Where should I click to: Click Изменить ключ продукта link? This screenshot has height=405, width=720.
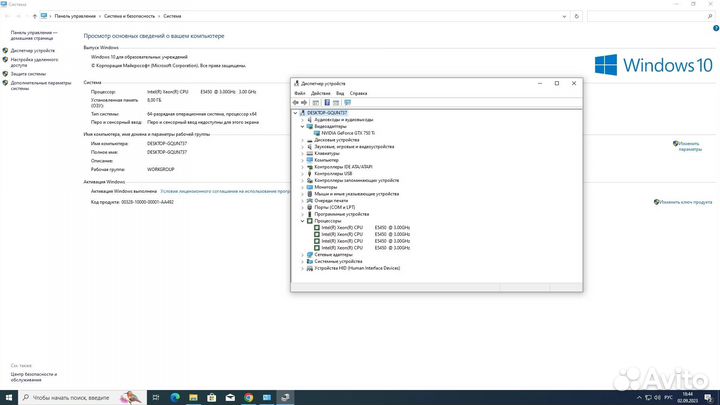coord(685,202)
